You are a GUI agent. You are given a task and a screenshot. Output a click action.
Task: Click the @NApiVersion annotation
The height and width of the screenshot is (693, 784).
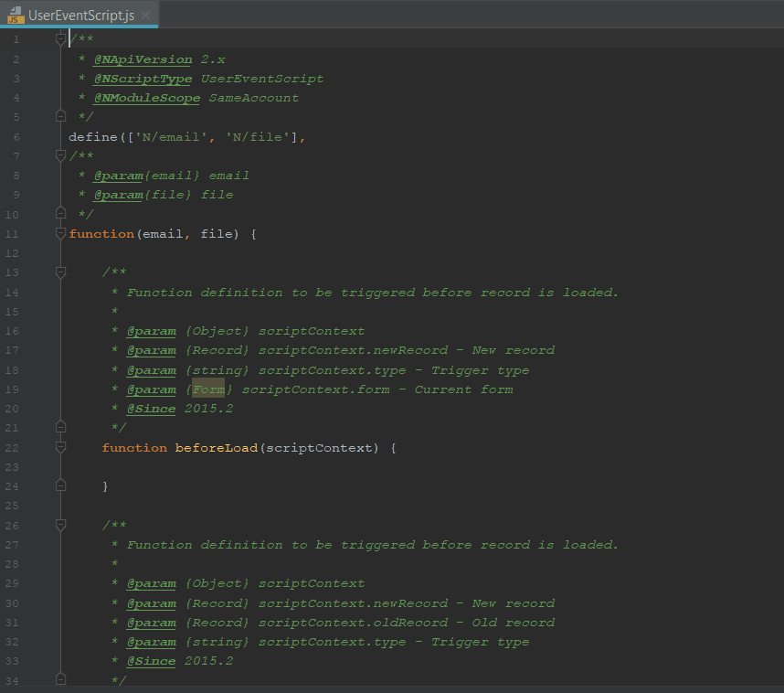click(143, 59)
